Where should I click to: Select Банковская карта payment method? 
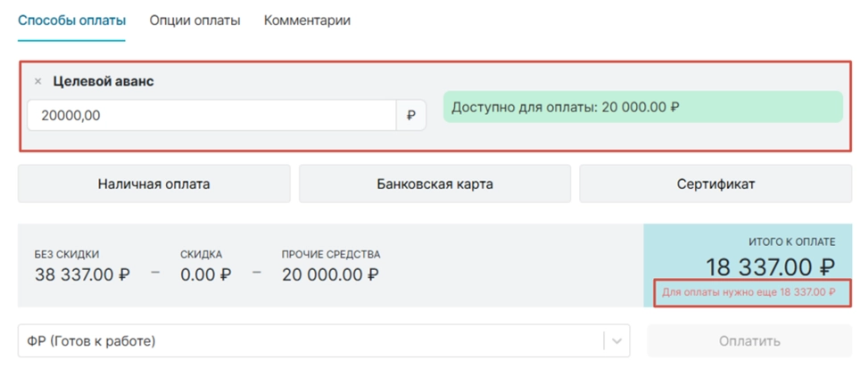(x=434, y=184)
